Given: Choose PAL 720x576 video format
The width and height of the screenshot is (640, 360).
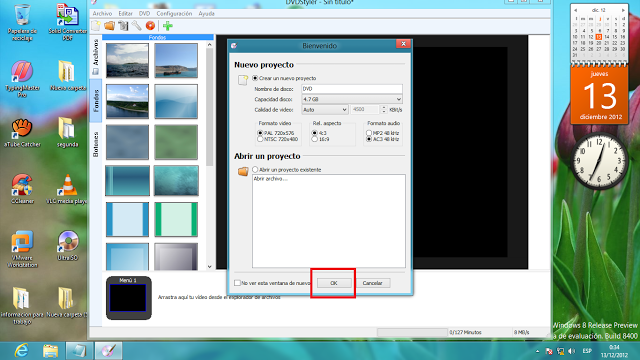Looking at the screenshot, I should (260, 133).
